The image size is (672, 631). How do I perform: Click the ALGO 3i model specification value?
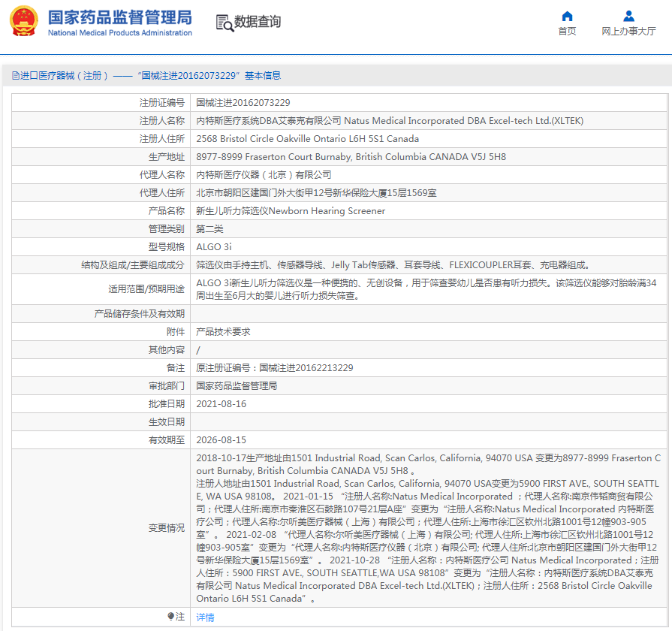(213, 247)
